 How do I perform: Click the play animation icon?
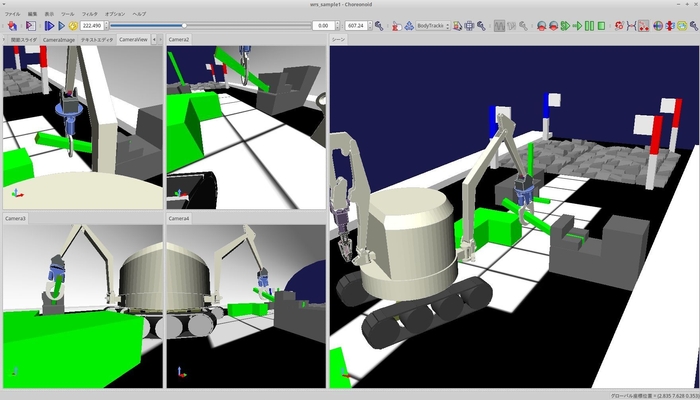[x=49, y=25]
